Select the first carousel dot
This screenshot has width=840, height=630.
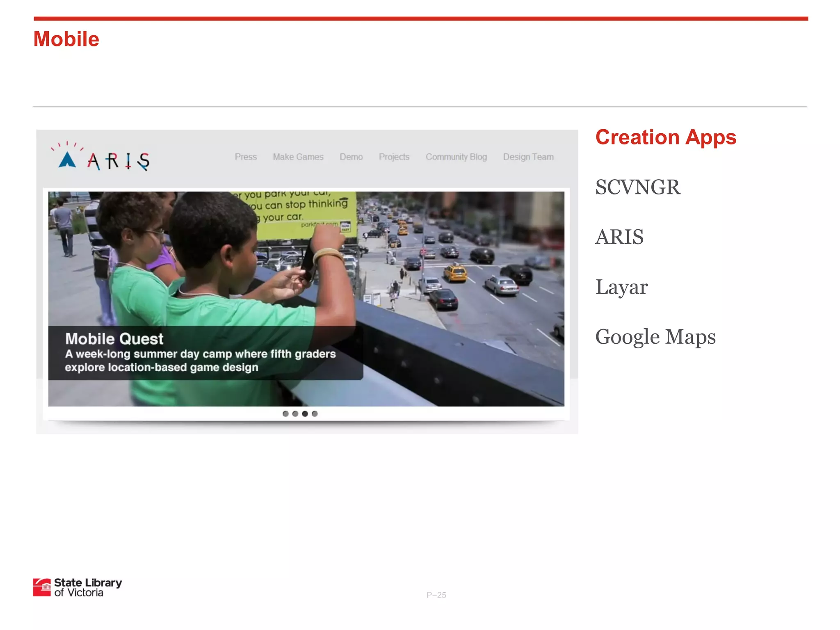(285, 414)
